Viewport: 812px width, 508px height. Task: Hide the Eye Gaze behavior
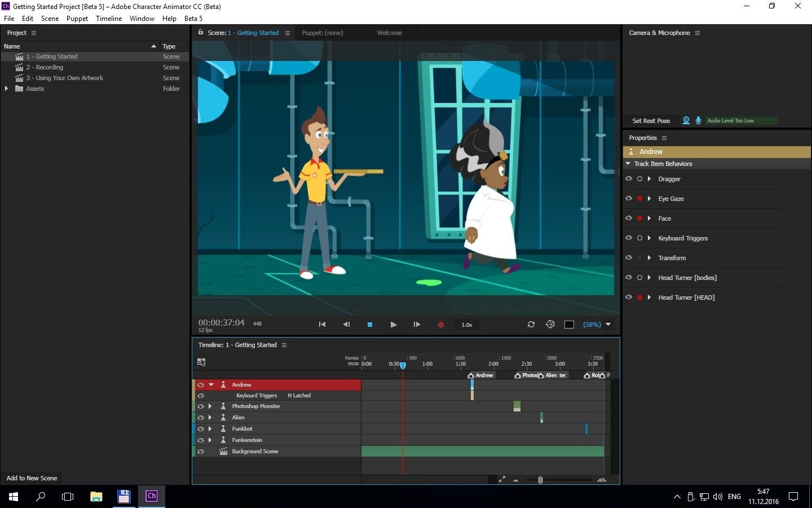pos(629,198)
